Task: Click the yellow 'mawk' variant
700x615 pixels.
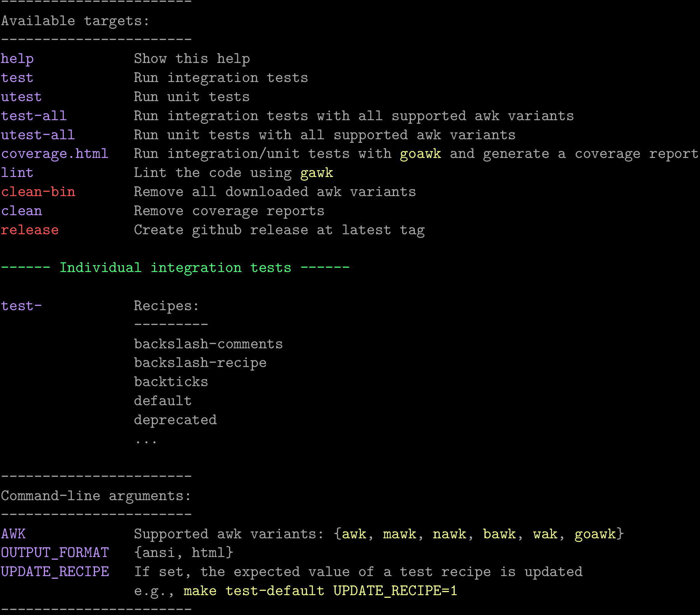Action: (x=399, y=534)
